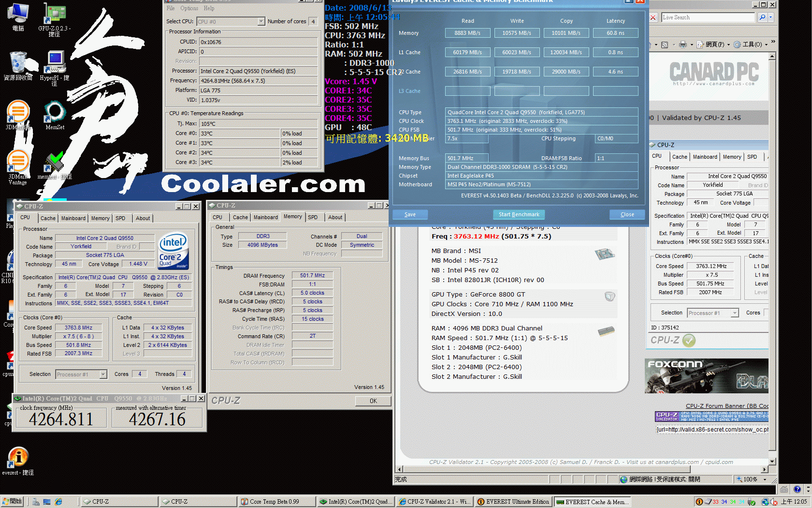The height and width of the screenshot is (508, 812).
Task: Click Start Benchmark in EVEREST window
Action: [519, 214]
